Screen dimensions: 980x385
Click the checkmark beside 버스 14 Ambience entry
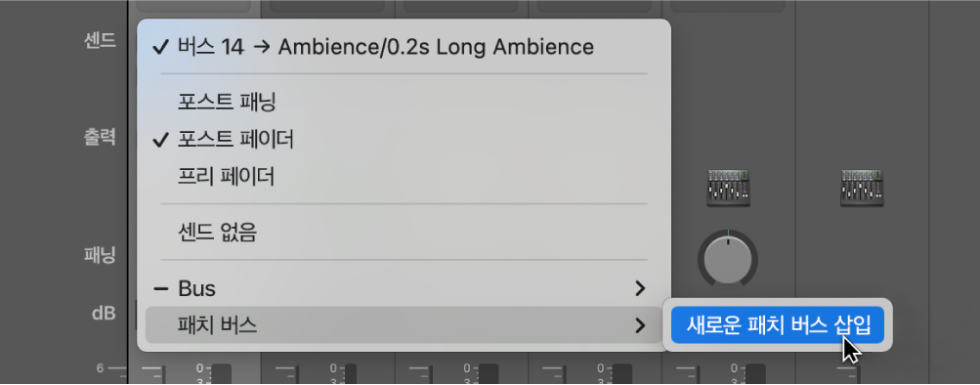160,48
